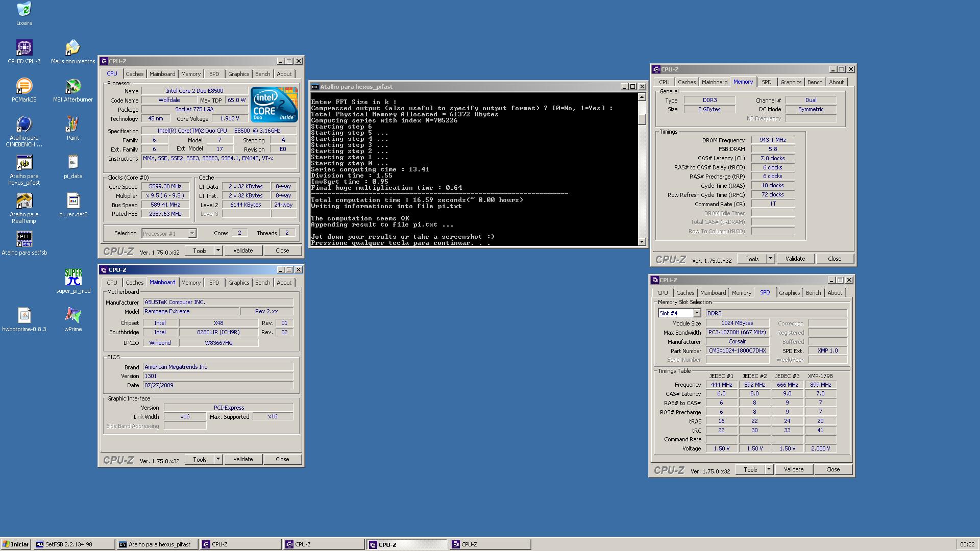
Task: Click the Iniciar start button
Action: (x=16, y=544)
